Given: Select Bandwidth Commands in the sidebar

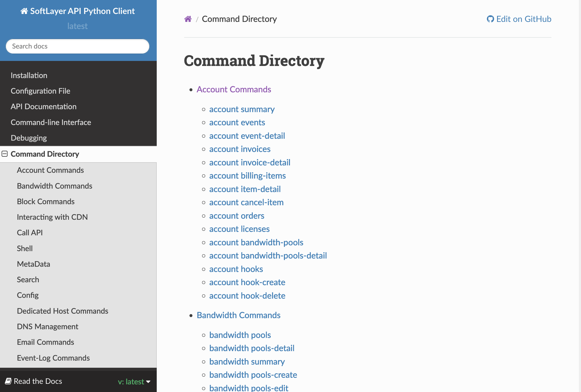Looking at the screenshot, I should point(54,186).
